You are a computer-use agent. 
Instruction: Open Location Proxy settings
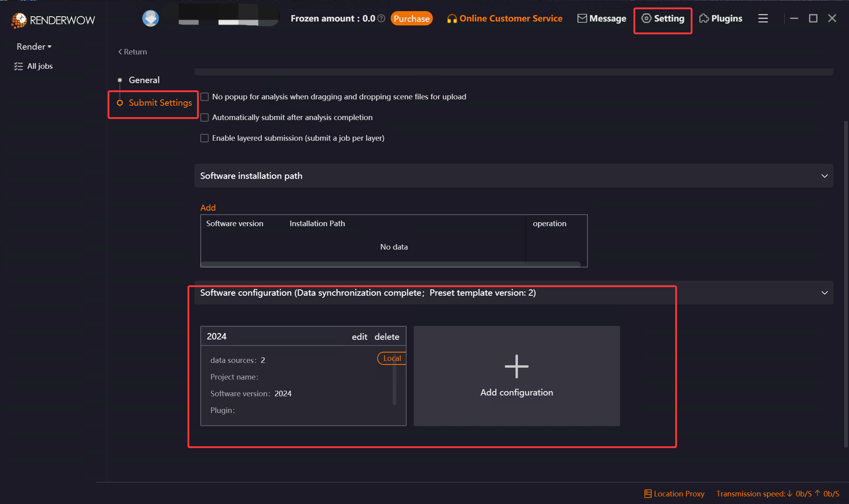674,494
